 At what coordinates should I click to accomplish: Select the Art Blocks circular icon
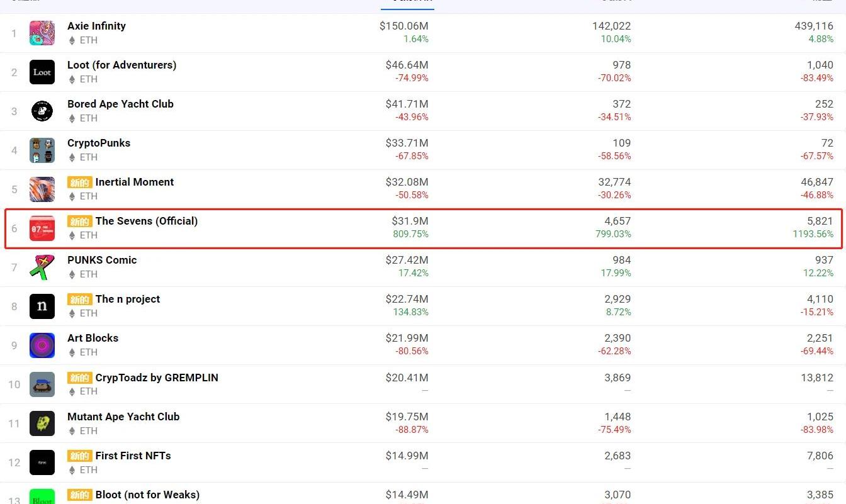(x=42, y=345)
